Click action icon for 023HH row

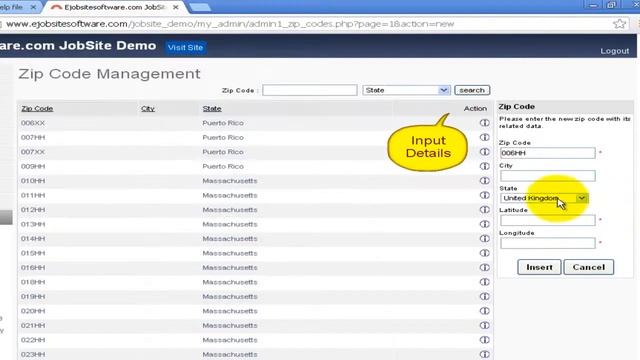click(484, 354)
